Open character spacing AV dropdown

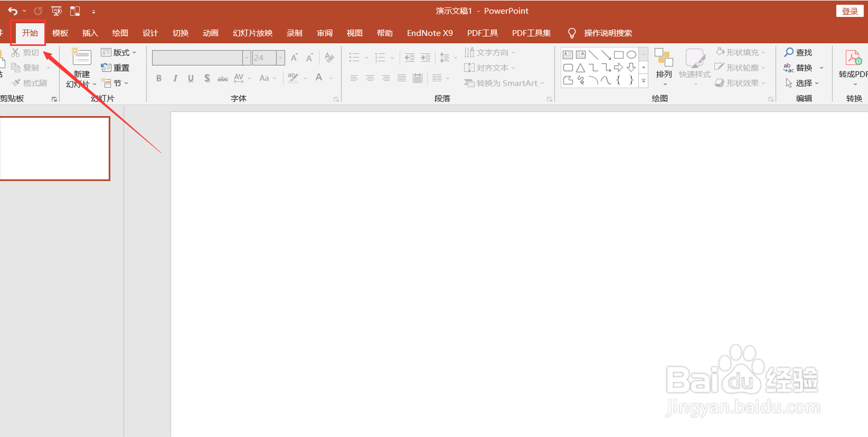tap(242, 78)
